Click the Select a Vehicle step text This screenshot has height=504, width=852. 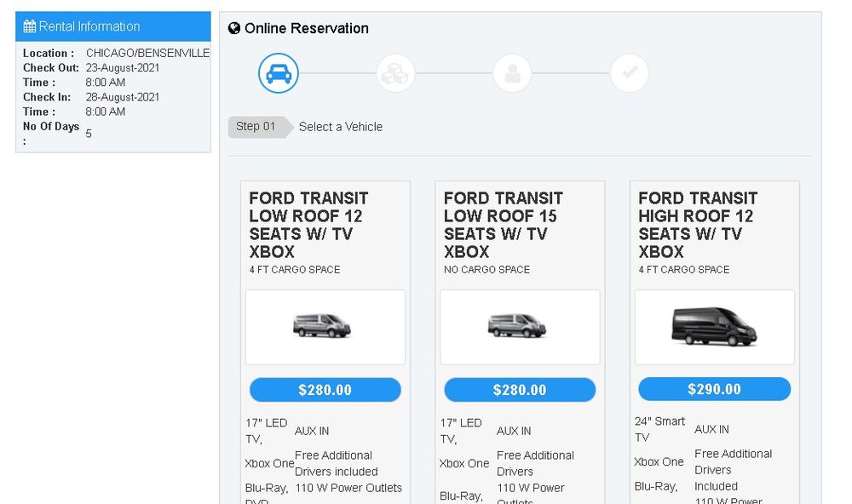click(341, 127)
